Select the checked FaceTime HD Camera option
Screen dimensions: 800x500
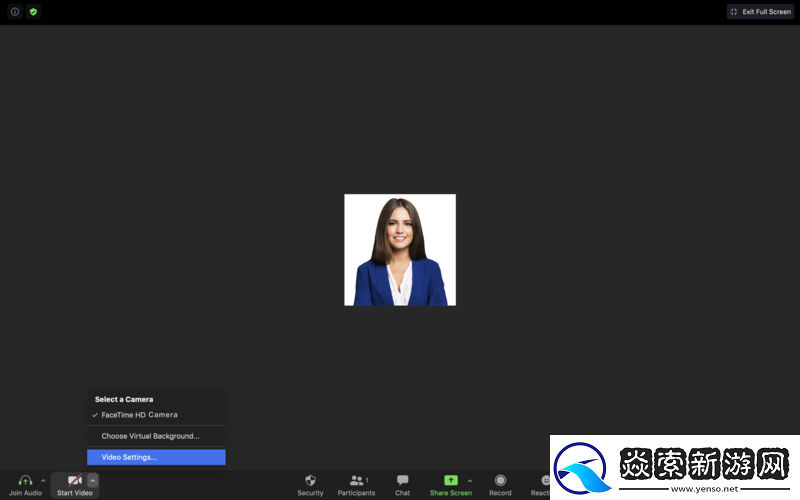point(139,415)
